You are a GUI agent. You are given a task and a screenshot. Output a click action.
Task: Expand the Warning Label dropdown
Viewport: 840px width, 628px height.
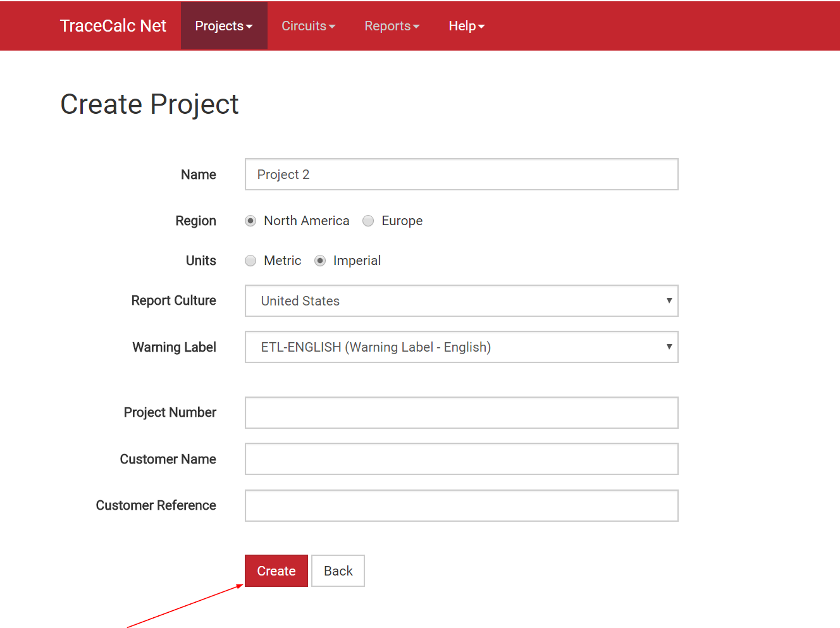(461, 347)
